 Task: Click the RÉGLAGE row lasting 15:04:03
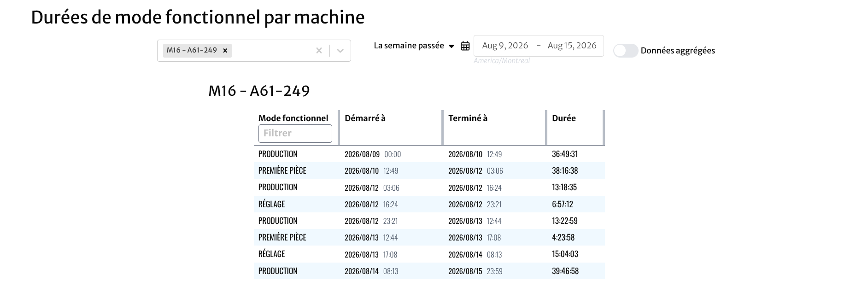coord(429,254)
